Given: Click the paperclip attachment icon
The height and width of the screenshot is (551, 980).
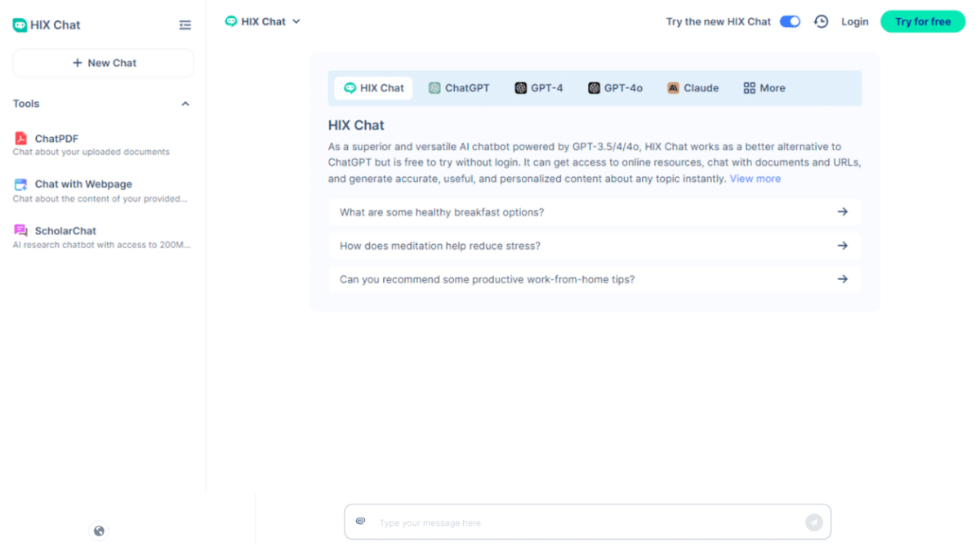Looking at the screenshot, I should (x=361, y=522).
